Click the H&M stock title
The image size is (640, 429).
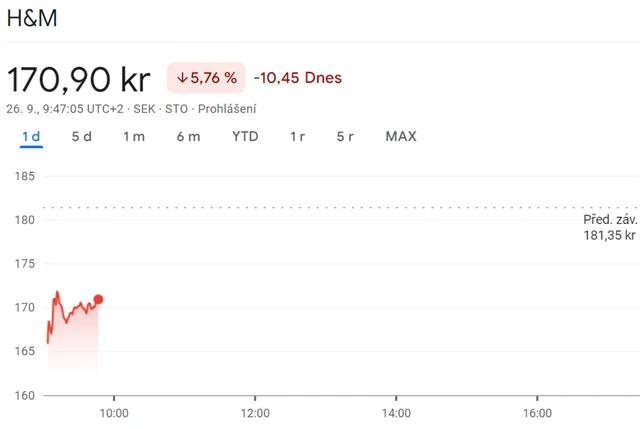coord(32,20)
